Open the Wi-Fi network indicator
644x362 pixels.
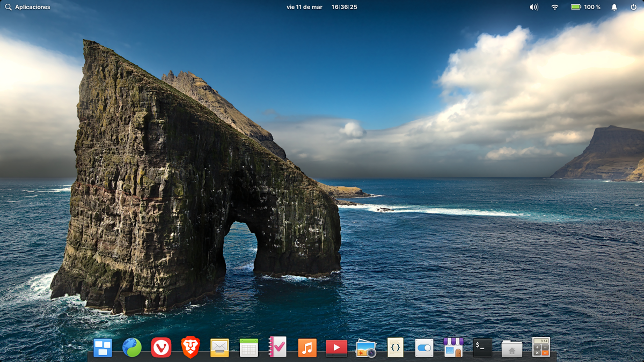[555, 7]
